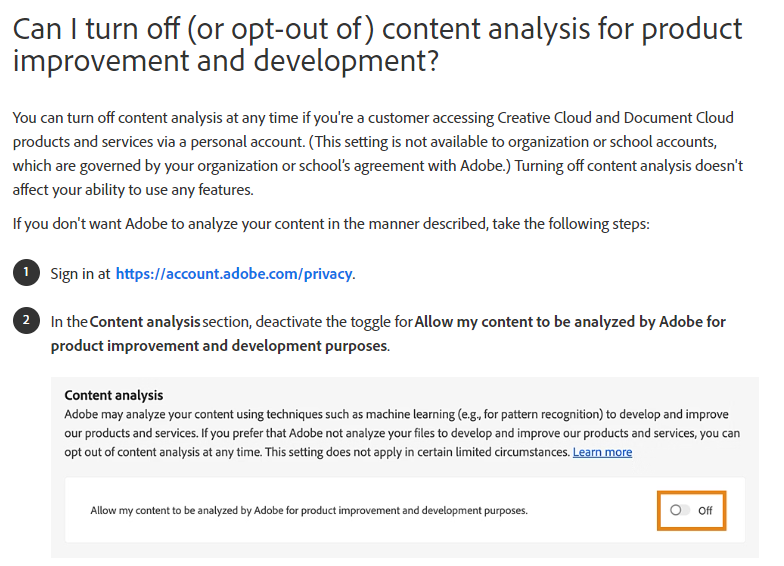Click bold 'Content analysis' in step 2
The width and height of the screenshot is (784, 566).
pos(145,322)
